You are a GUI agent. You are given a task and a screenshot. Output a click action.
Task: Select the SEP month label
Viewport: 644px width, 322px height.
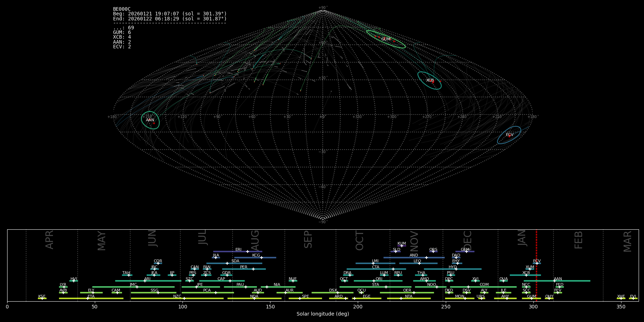click(308, 239)
